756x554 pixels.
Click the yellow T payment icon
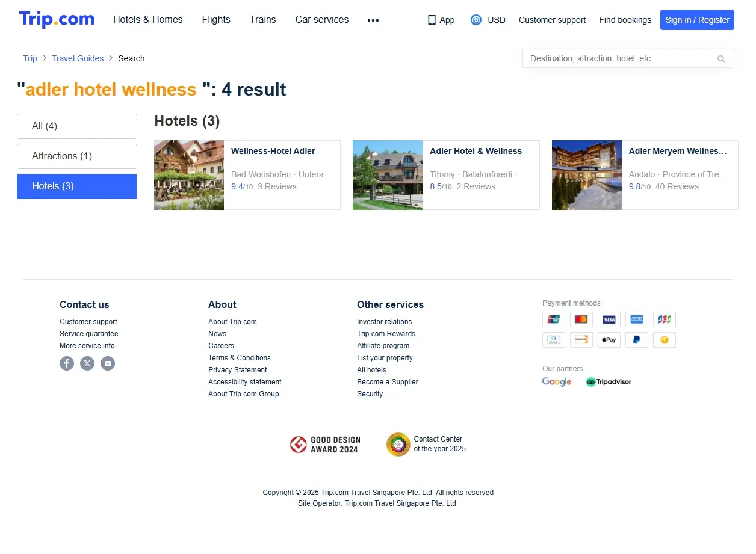[665, 340]
